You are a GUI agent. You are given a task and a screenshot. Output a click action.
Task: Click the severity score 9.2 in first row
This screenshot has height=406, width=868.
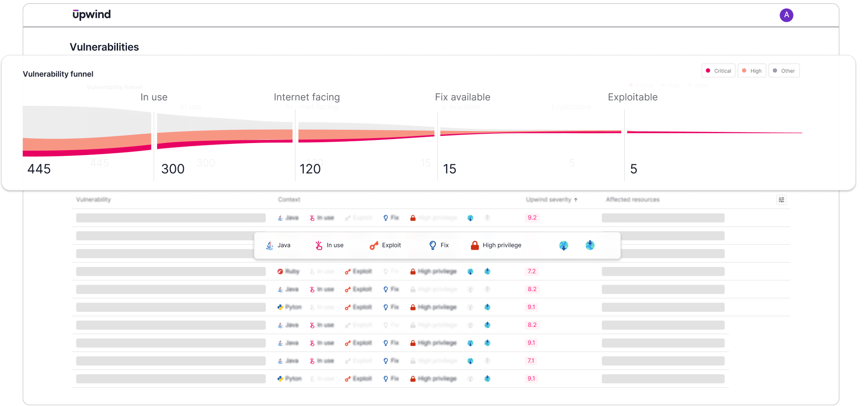pyautogui.click(x=532, y=218)
